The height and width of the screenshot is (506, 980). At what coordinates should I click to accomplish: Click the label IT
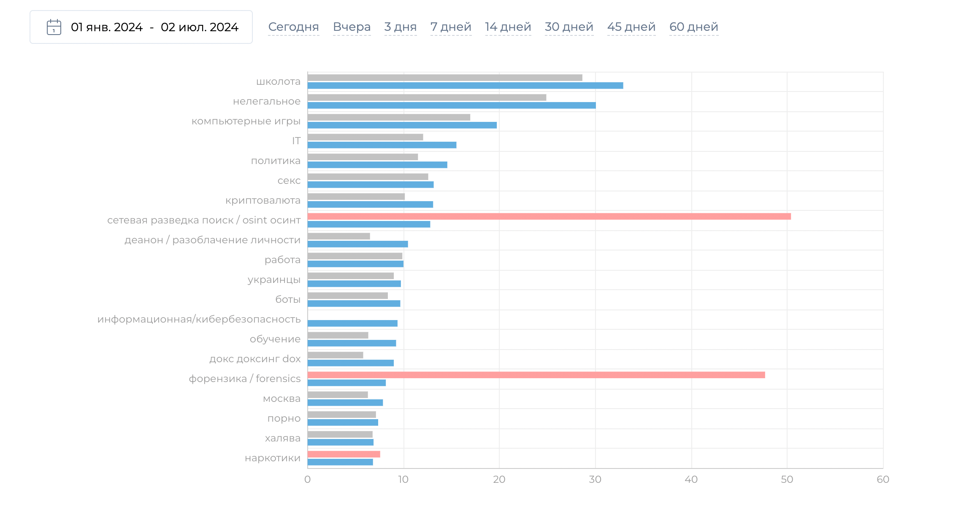tap(296, 141)
